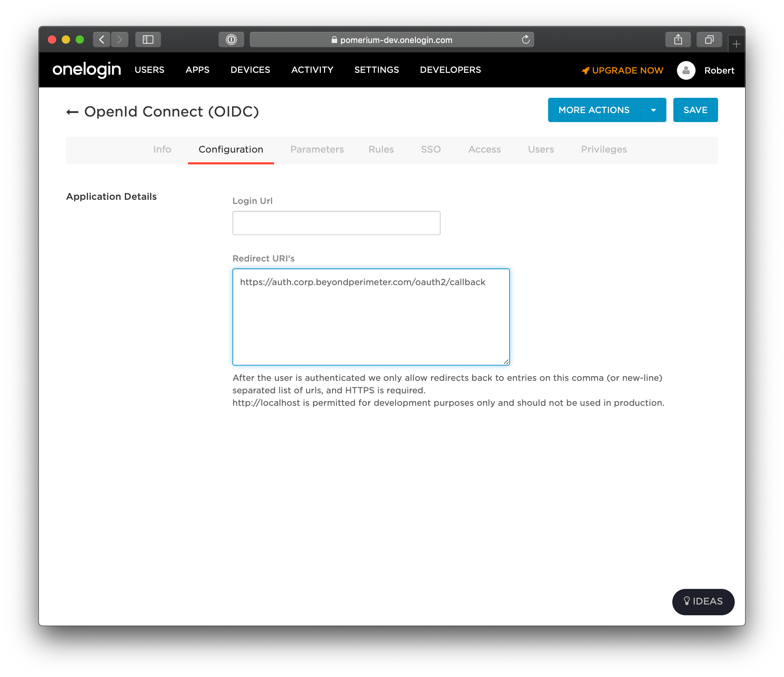Screen dimensions: 784x677
Task: Show all tabs overview icon
Action: (x=709, y=39)
